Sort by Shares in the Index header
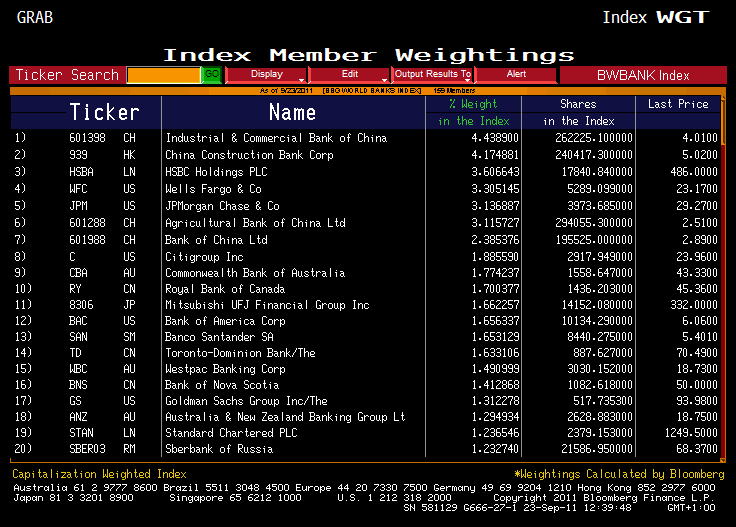The image size is (736, 527). click(x=578, y=113)
